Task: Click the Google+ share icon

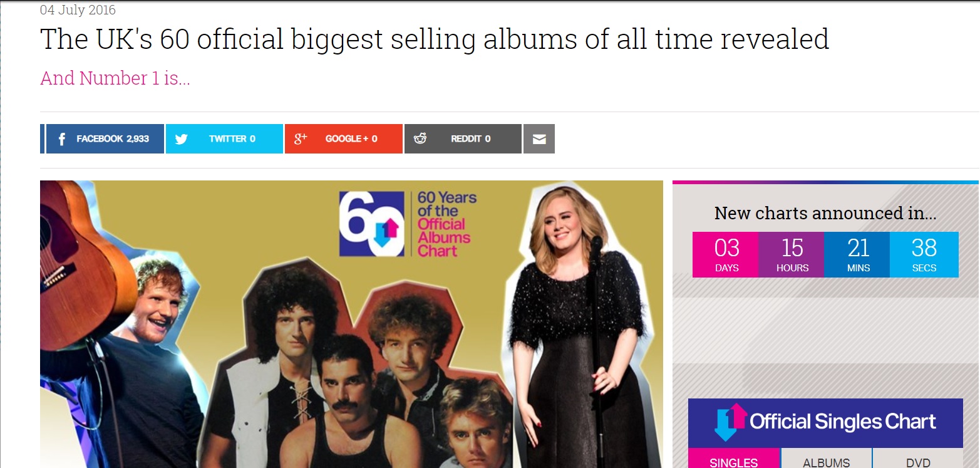Action: click(x=301, y=138)
